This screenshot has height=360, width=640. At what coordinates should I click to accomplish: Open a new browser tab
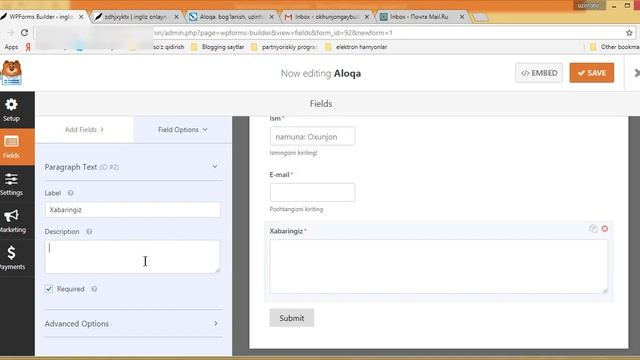(480, 17)
